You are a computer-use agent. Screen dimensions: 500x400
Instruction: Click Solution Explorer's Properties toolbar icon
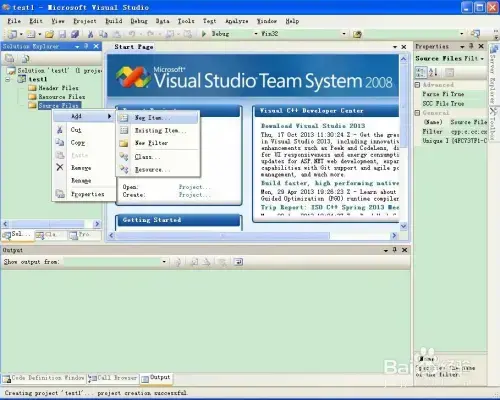(x=10, y=59)
